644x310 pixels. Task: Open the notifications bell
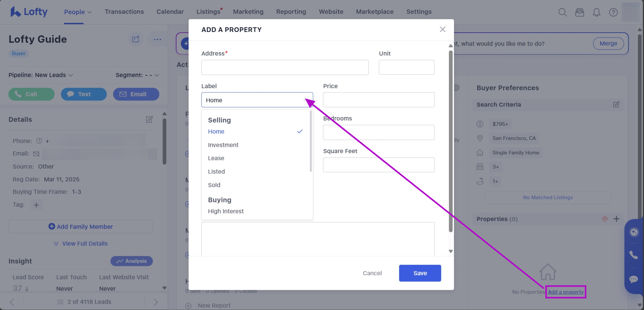click(597, 12)
